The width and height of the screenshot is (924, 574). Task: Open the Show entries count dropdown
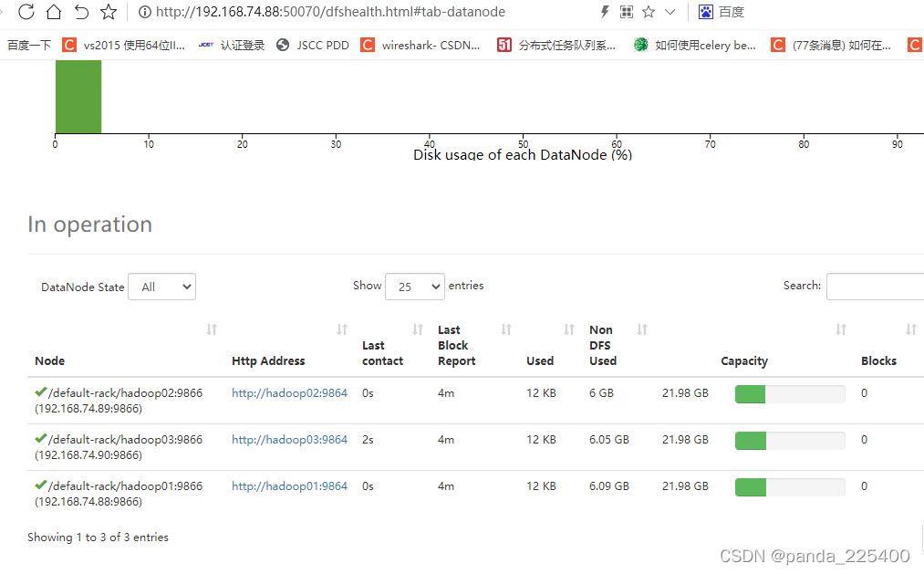point(415,287)
